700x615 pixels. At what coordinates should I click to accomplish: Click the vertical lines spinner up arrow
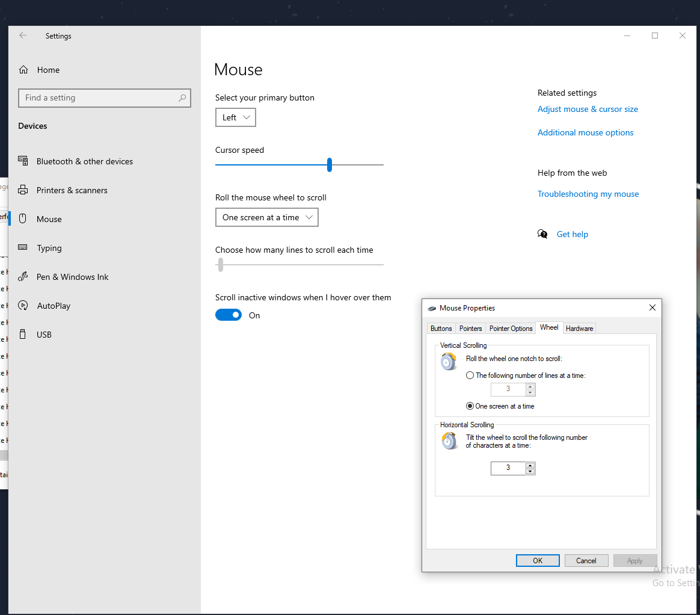click(x=530, y=386)
